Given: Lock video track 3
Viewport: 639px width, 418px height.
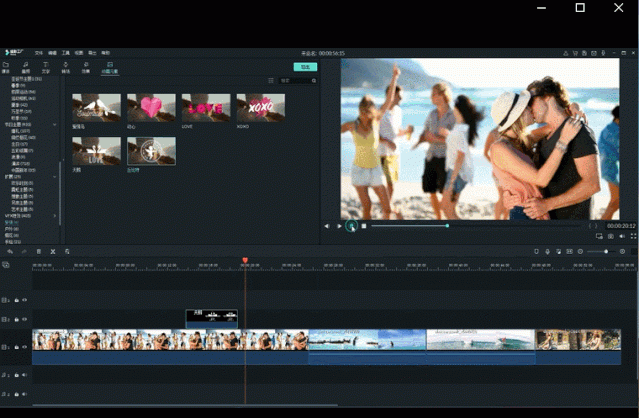Looking at the screenshot, I should coord(17,300).
